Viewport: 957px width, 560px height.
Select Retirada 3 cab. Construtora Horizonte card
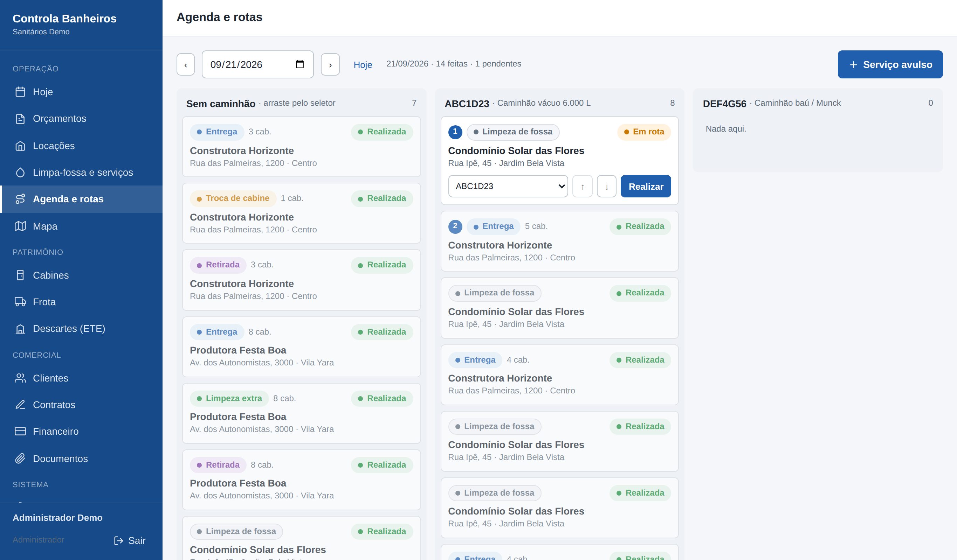[x=301, y=280]
